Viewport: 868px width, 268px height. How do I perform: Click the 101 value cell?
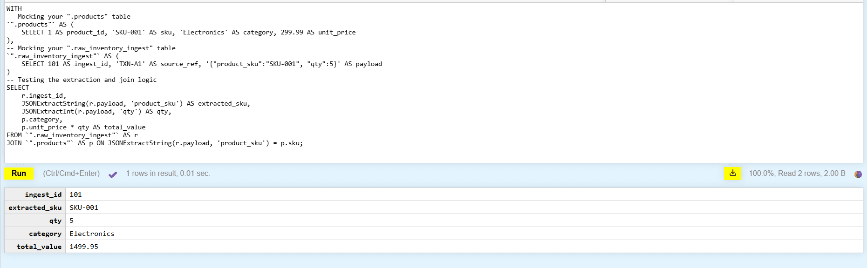click(x=75, y=194)
